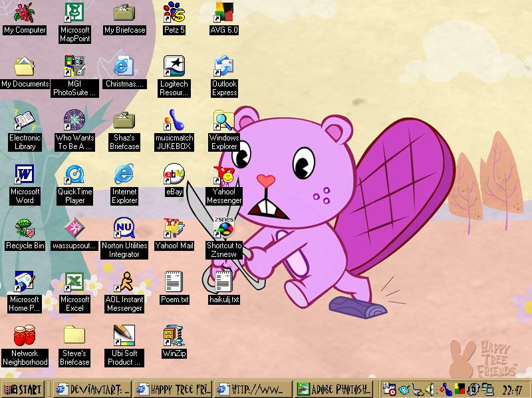Launch the Yahoo! Messenger icon
This screenshot has height=398, width=532.
click(x=224, y=174)
